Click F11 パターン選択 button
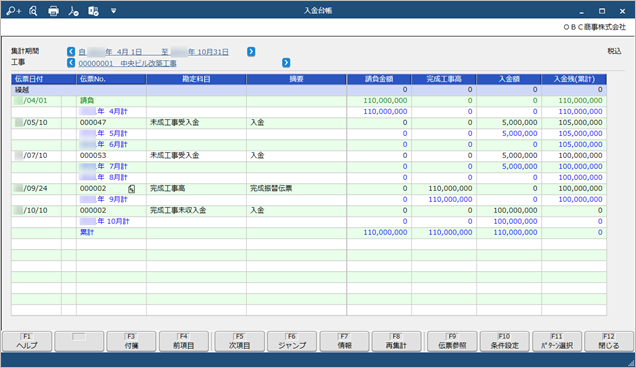The image size is (636, 368). [x=556, y=342]
